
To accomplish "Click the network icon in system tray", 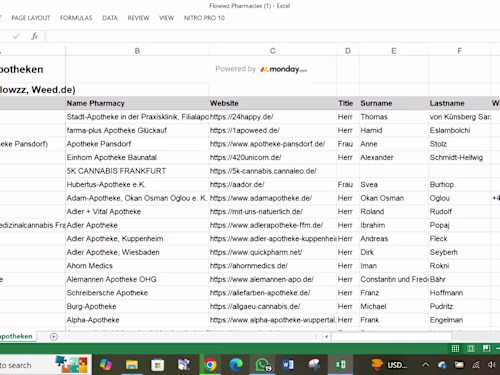I will (x=476, y=365).
